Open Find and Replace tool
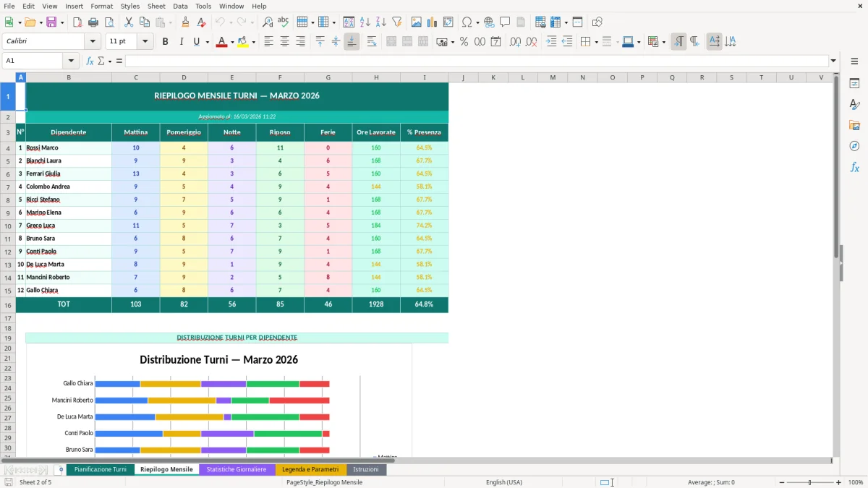868x488 pixels. tap(268, 22)
